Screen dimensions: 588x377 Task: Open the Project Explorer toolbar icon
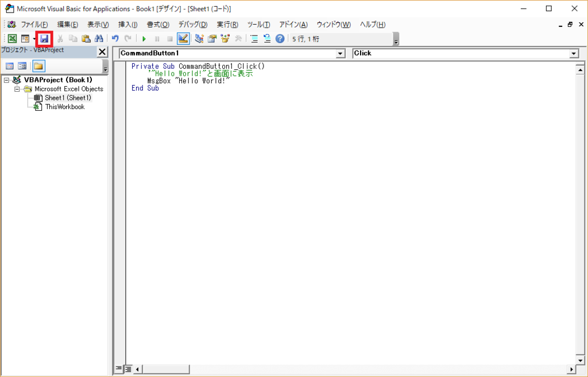click(199, 38)
